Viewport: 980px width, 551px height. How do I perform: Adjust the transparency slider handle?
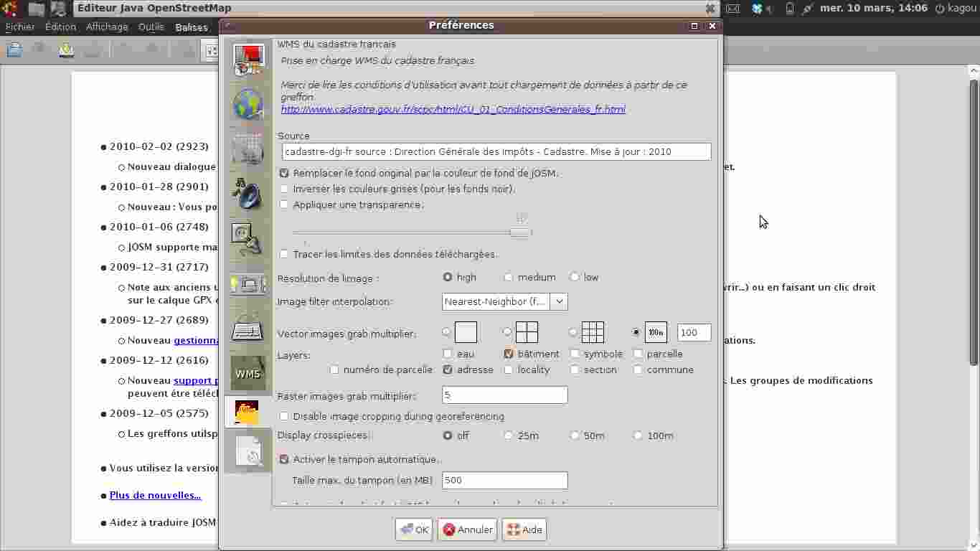point(520,232)
